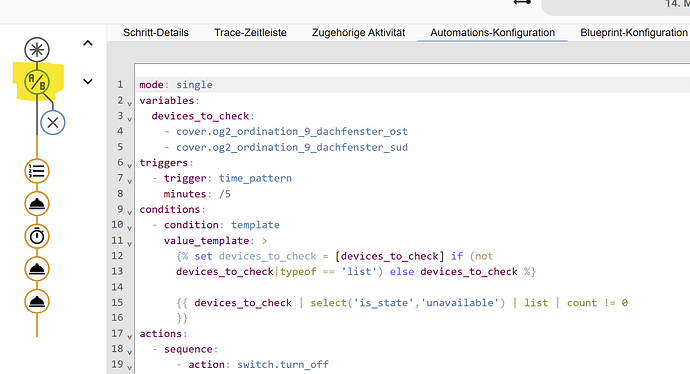690x374 pixels.
Task: Fold the template condition at line 10
Action: 129,228
